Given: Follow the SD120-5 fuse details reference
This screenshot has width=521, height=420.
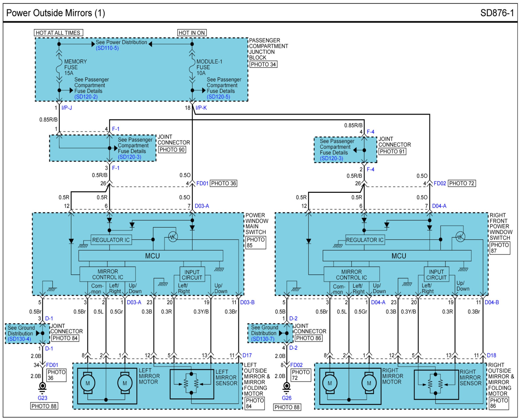Looking at the screenshot, I should coord(218,97).
